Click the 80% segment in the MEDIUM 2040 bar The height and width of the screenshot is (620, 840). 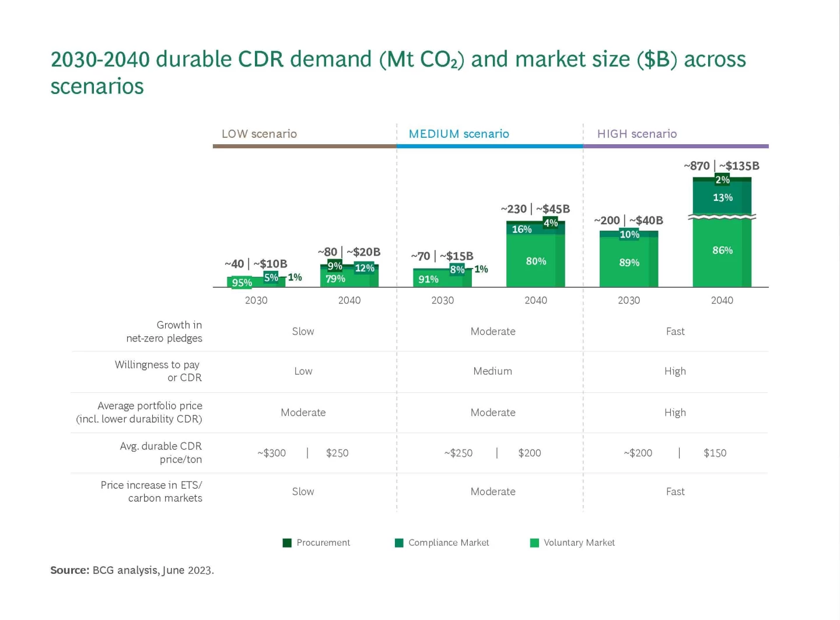tap(535, 261)
